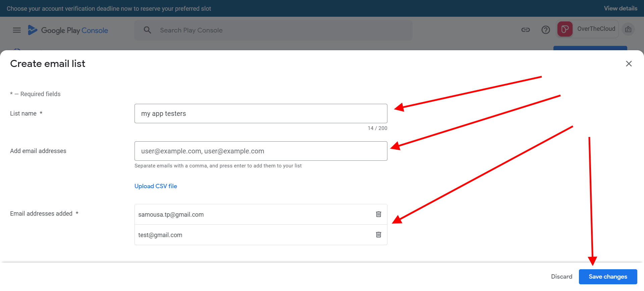Open the help question mark icon

[x=545, y=30]
